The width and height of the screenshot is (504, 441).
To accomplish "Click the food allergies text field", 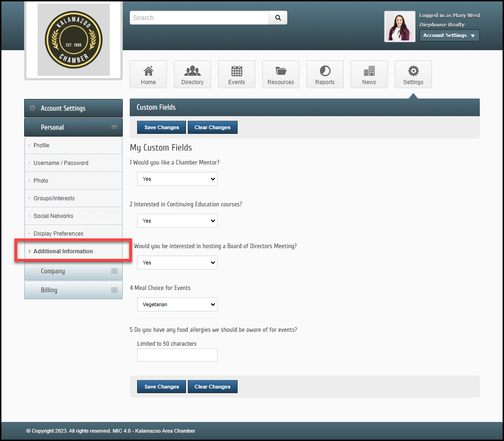I will [177, 355].
